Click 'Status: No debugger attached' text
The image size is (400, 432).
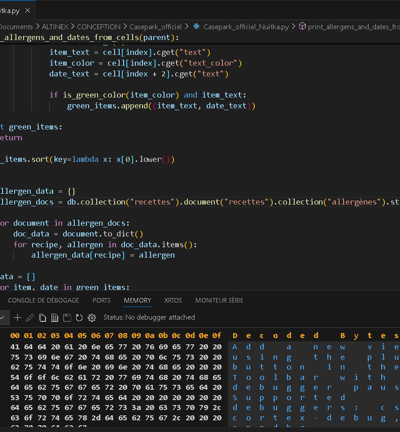(x=149, y=317)
